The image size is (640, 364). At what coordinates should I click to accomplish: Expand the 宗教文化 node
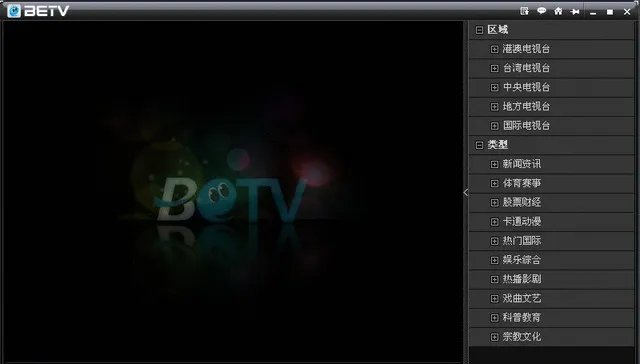(494, 337)
